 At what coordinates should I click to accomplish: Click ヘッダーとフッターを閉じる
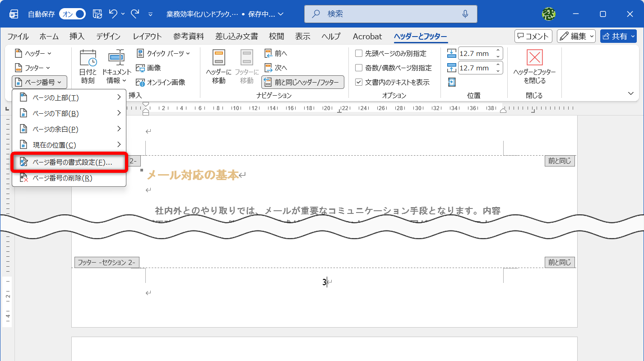pyautogui.click(x=534, y=67)
